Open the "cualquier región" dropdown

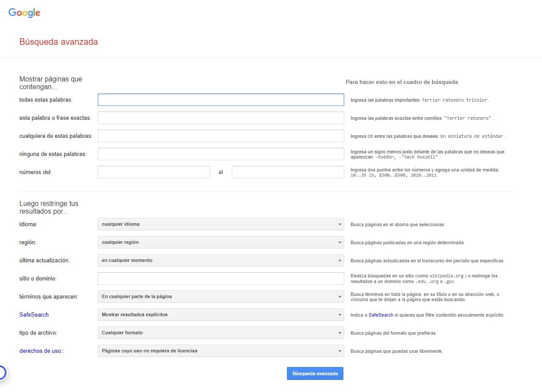(221, 242)
